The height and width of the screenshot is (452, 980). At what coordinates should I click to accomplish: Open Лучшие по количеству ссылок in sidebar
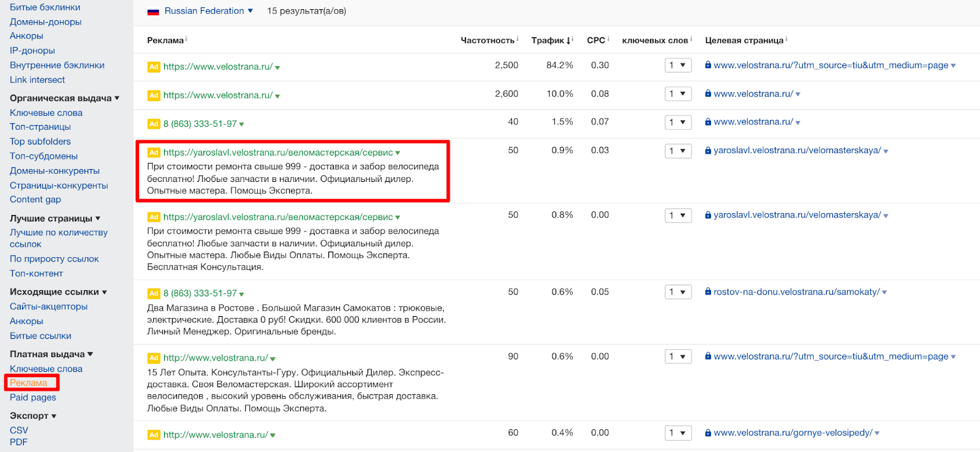(x=59, y=238)
